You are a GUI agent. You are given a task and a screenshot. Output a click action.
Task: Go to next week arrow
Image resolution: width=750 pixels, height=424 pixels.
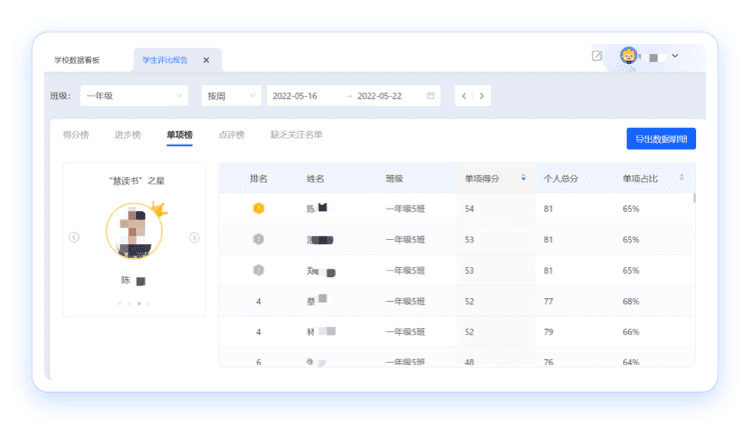[482, 96]
